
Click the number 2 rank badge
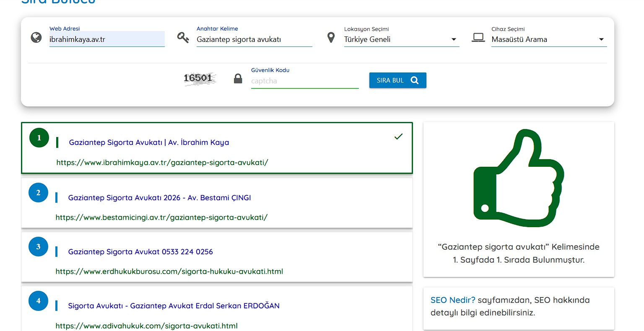click(38, 193)
